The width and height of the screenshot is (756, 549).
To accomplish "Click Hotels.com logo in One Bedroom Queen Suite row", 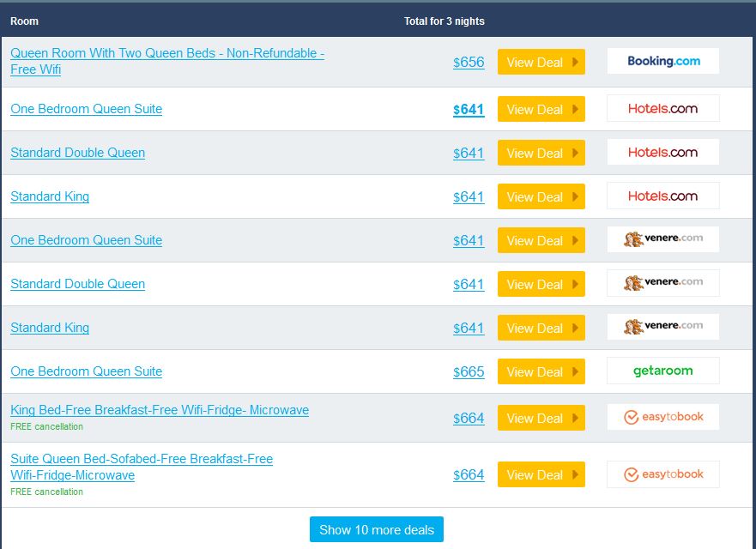I will point(662,109).
